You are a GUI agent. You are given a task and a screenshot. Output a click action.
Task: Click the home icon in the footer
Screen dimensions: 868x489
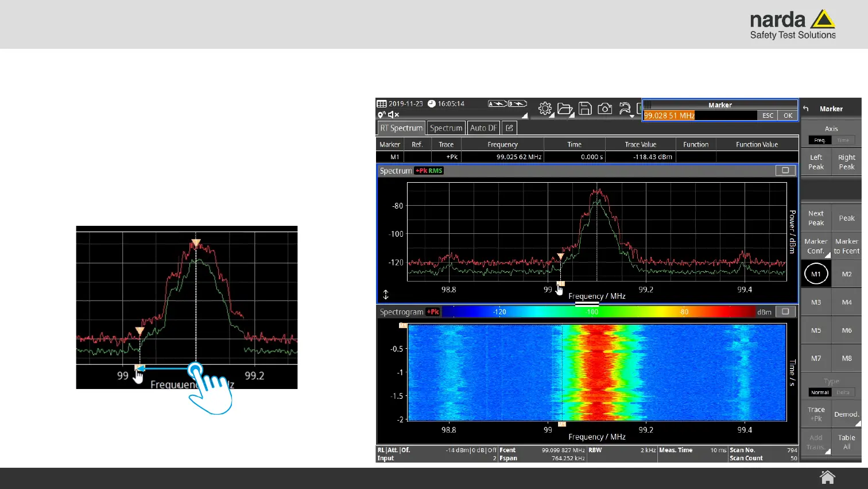coord(827,478)
